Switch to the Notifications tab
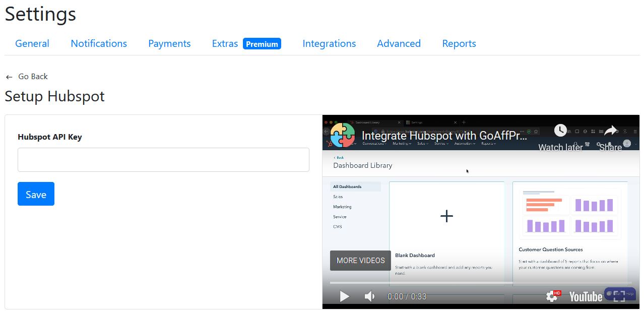The height and width of the screenshot is (313, 644). pyautogui.click(x=99, y=44)
